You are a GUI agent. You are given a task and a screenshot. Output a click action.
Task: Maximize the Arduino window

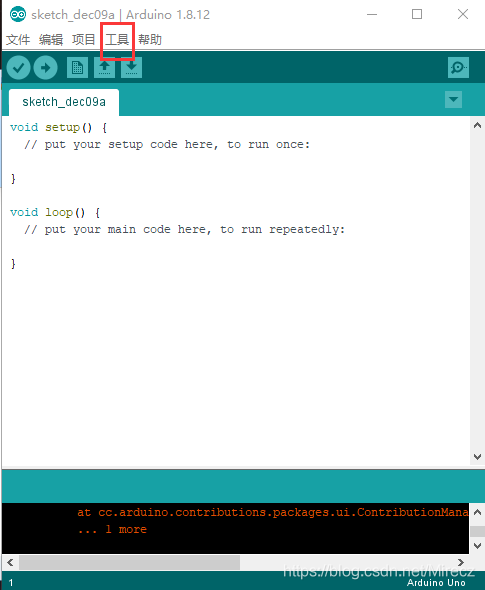(417, 15)
